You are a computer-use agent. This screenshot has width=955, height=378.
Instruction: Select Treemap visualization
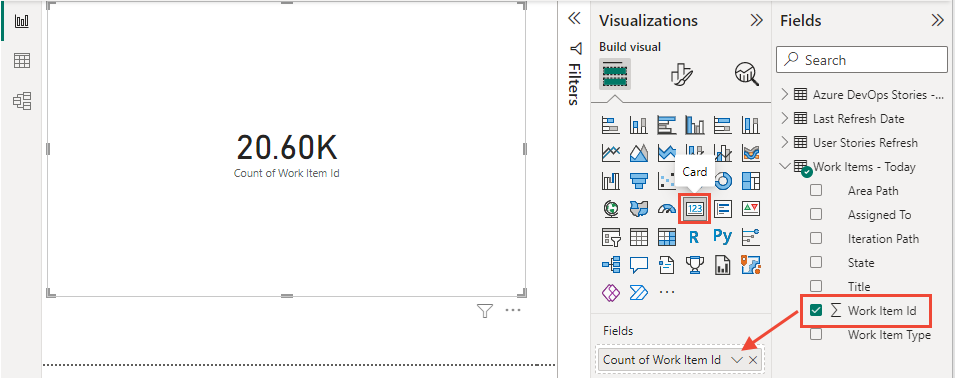click(x=750, y=181)
